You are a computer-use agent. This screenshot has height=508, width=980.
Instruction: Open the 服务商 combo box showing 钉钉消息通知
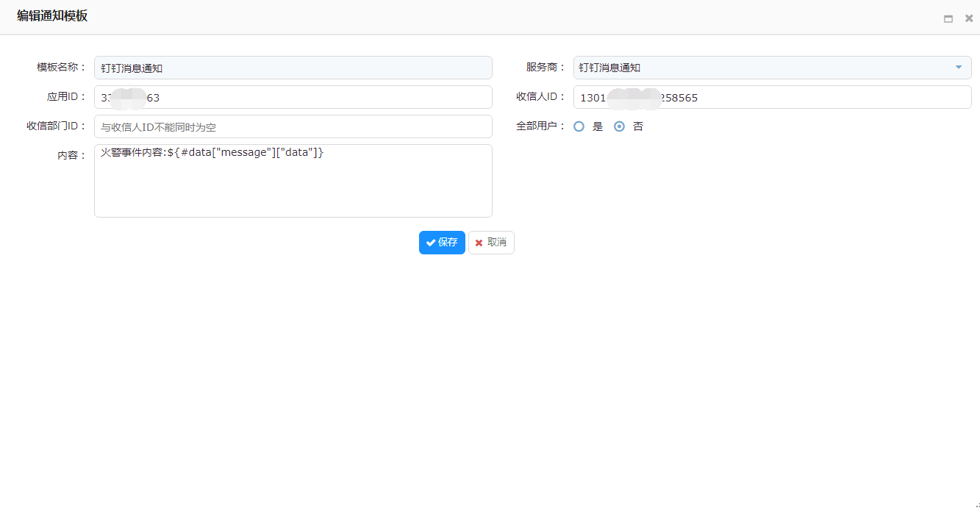pyautogui.click(x=765, y=68)
